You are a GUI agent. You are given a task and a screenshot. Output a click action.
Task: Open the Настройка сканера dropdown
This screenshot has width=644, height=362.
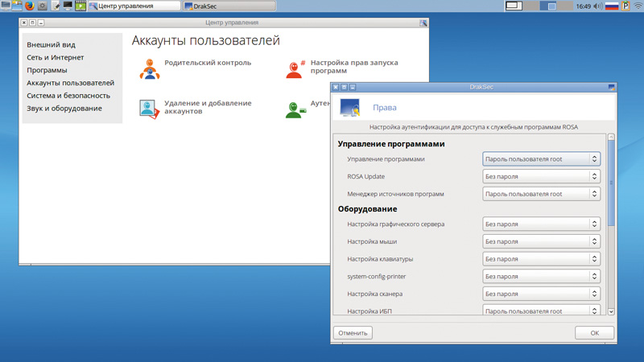click(x=541, y=294)
